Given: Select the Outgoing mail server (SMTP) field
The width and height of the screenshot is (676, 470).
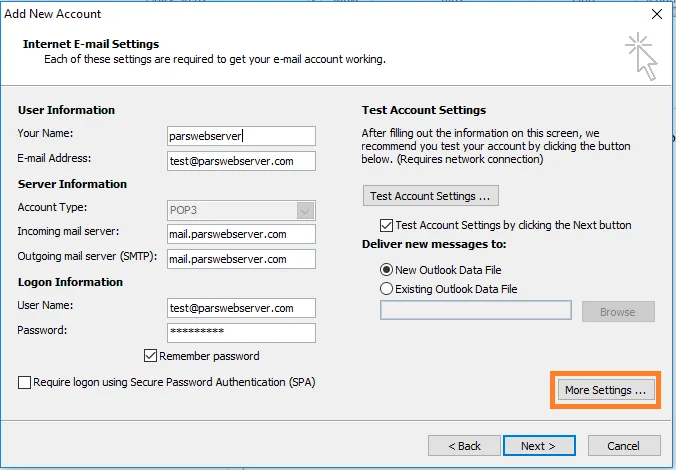Looking at the screenshot, I should point(241,259).
